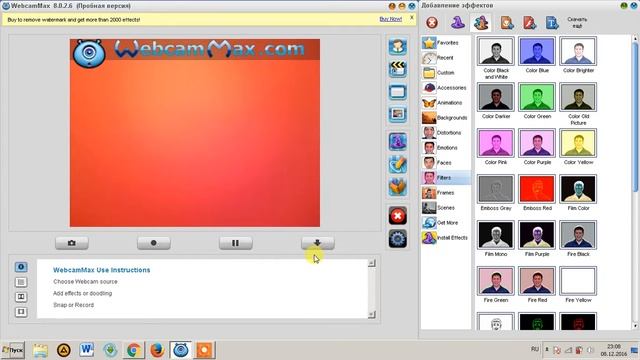Click the RU language indicator

(535, 349)
